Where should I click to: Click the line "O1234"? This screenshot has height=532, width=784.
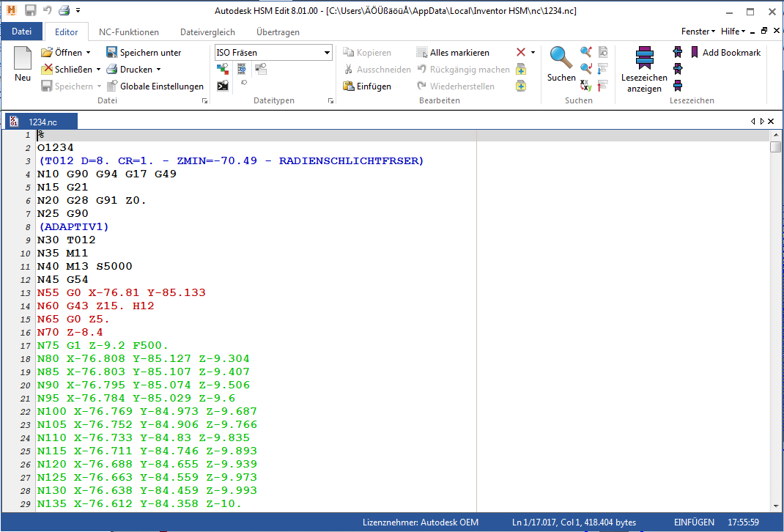point(55,147)
